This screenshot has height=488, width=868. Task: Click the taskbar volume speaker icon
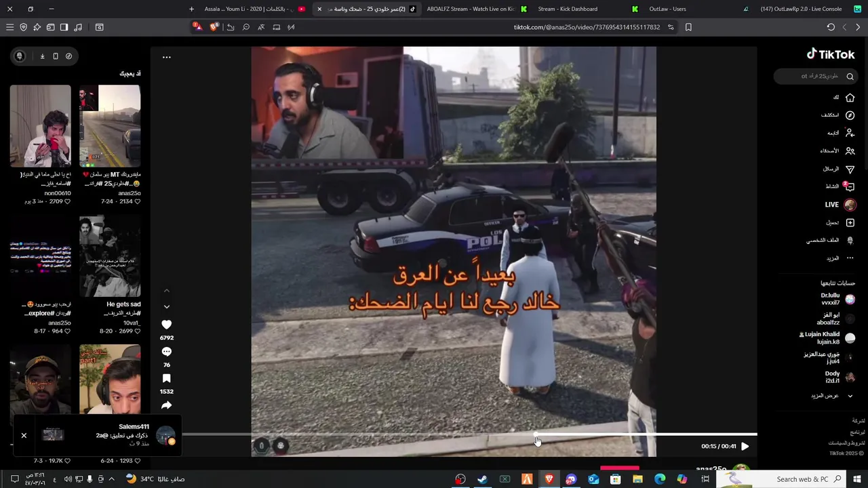pos(68,479)
